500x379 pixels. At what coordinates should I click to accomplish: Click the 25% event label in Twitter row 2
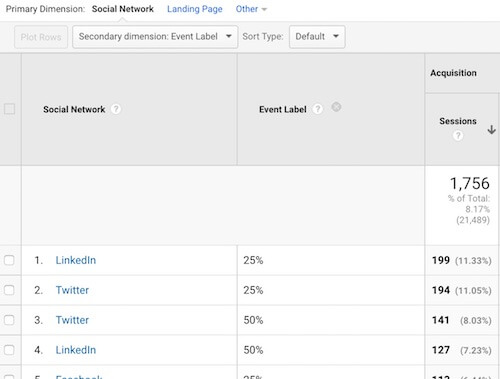tap(253, 290)
